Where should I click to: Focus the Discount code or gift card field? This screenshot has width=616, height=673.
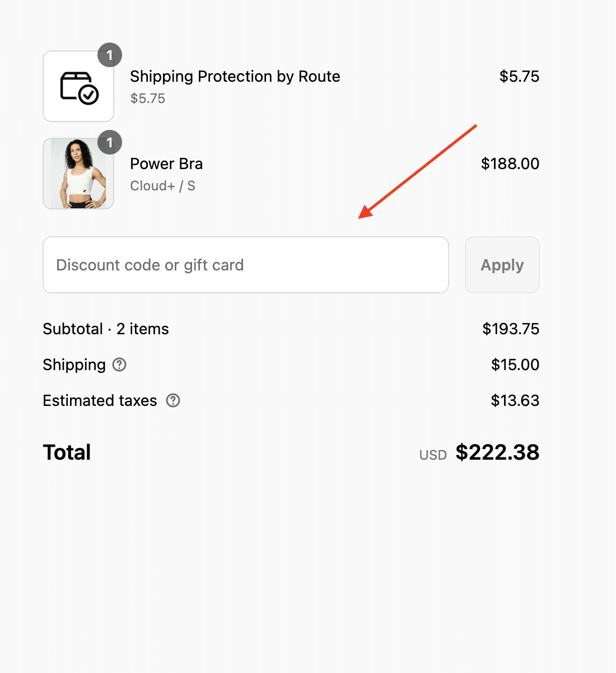pyautogui.click(x=246, y=265)
